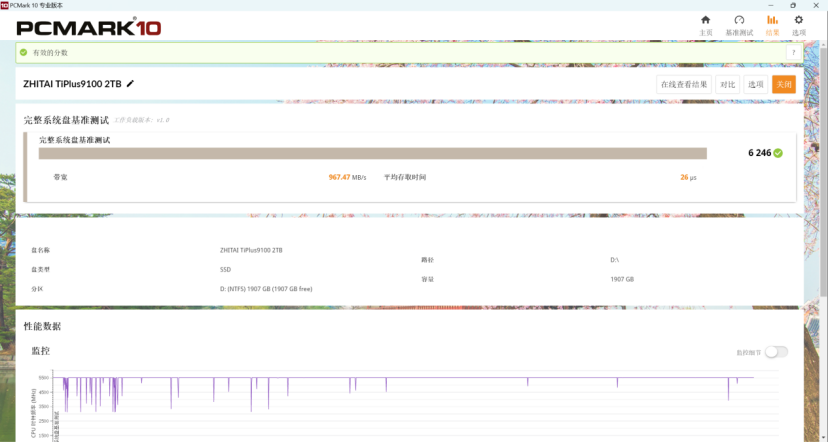828x442 pixels.
Task: Click the 对比 compare button
Action: click(x=728, y=84)
